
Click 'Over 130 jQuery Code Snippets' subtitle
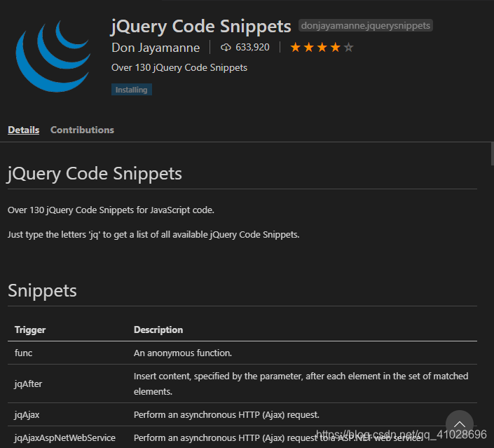pos(179,68)
